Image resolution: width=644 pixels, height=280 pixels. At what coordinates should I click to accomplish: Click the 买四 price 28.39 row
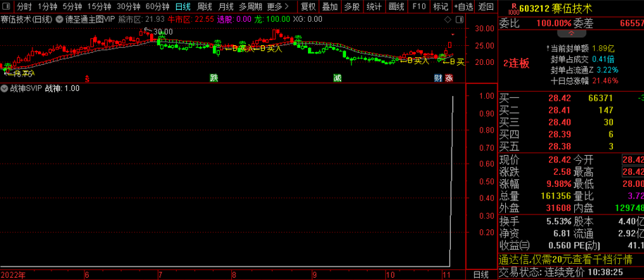[x=571, y=134]
